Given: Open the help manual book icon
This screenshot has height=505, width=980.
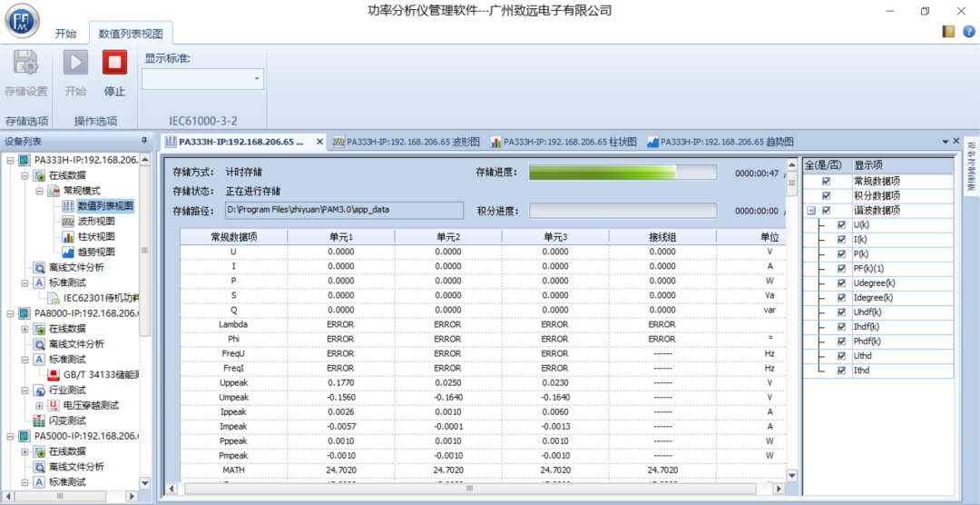Looking at the screenshot, I should (949, 31).
